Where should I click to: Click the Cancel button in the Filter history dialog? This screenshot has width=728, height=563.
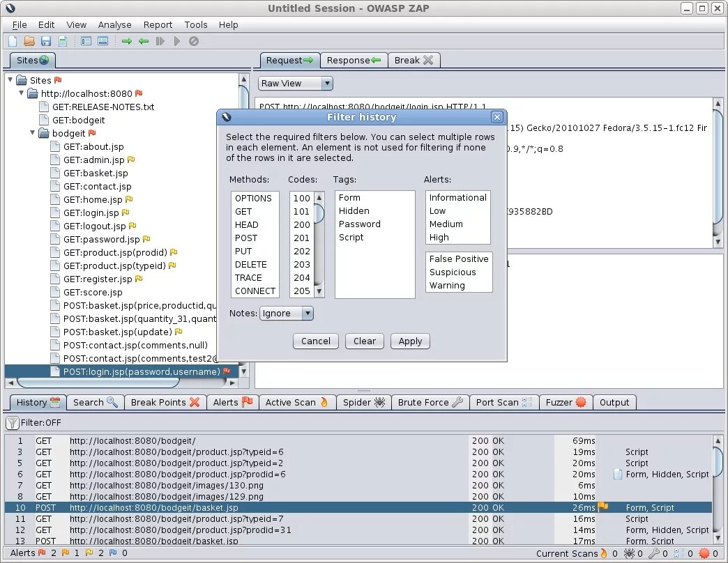pyautogui.click(x=316, y=341)
